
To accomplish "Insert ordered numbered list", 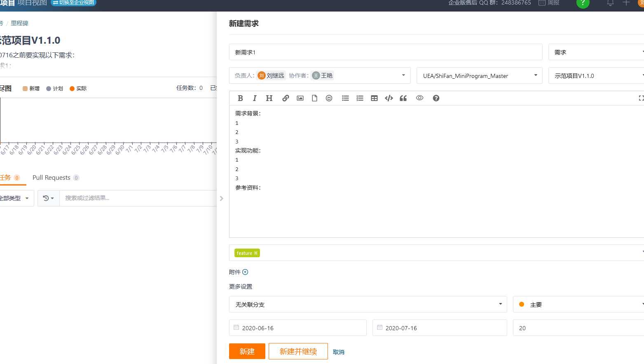I will coord(360,98).
